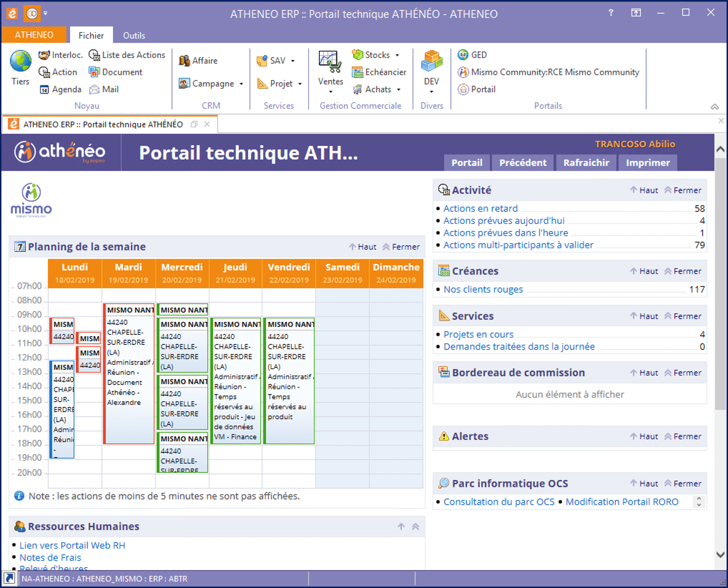
Task: Expand the Stocks dropdown
Action: (x=397, y=55)
